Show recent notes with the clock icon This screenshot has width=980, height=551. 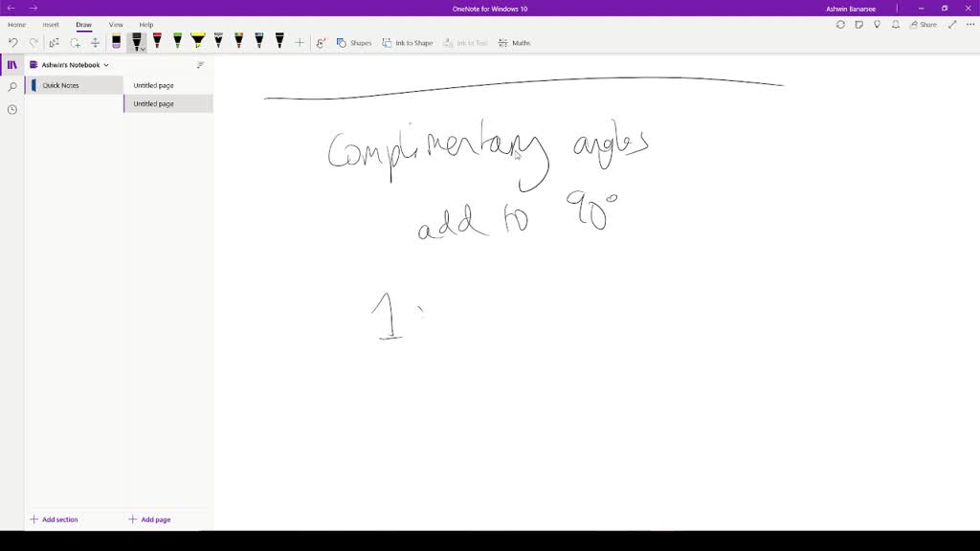pos(11,109)
